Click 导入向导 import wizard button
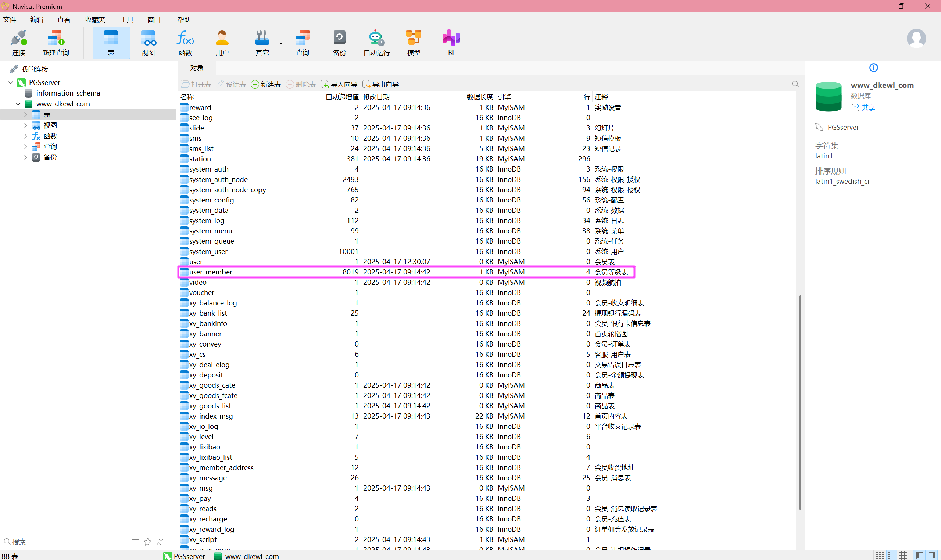 [339, 84]
